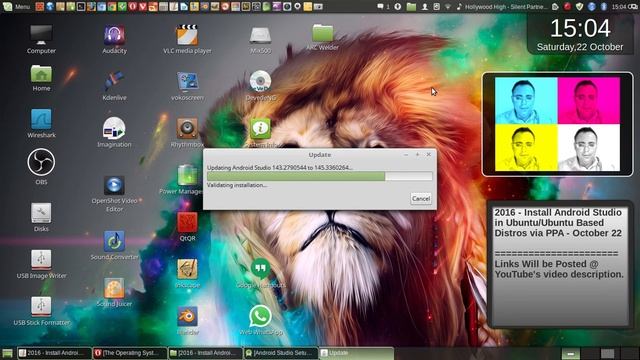Select 'Validating installation...' status text
The height and width of the screenshot is (360, 640).
[237, 185]
